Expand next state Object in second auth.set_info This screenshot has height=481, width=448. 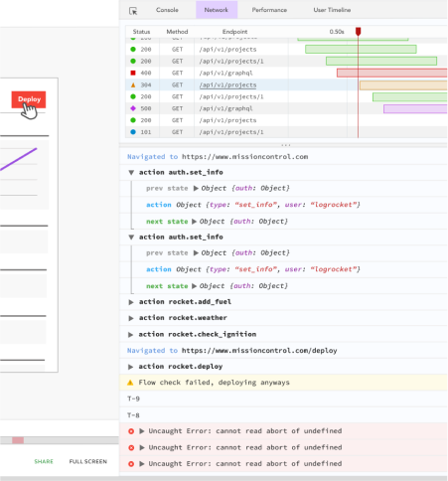(x=195, y=286)
